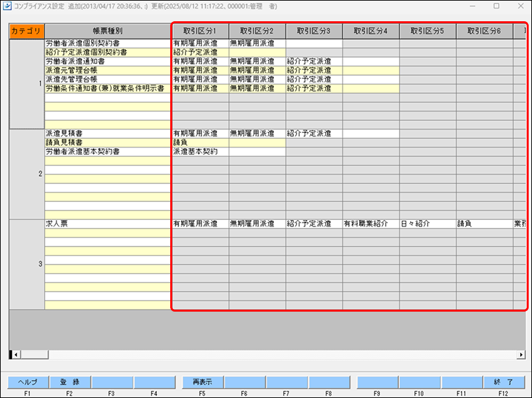Image resolution: width=532 pixels, height=398 pixels.
Task: Click the empty 帳票種別 row below 求人票
Action: (108, 233)
